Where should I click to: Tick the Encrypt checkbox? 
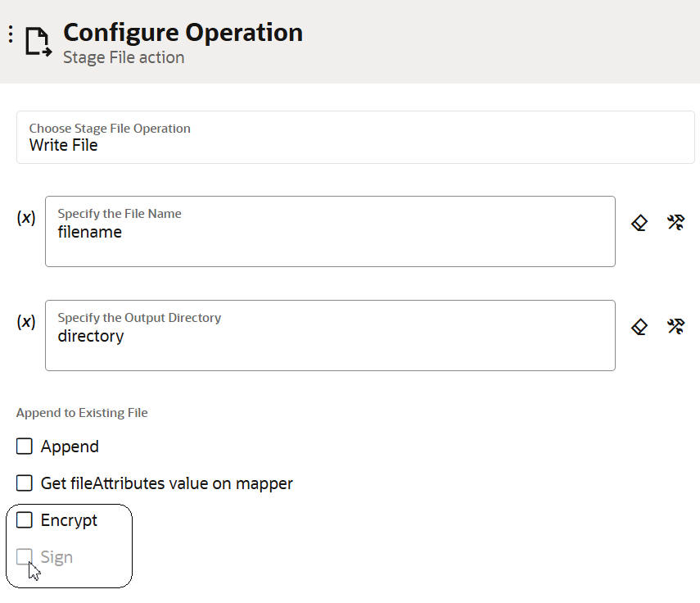point(25,520)
